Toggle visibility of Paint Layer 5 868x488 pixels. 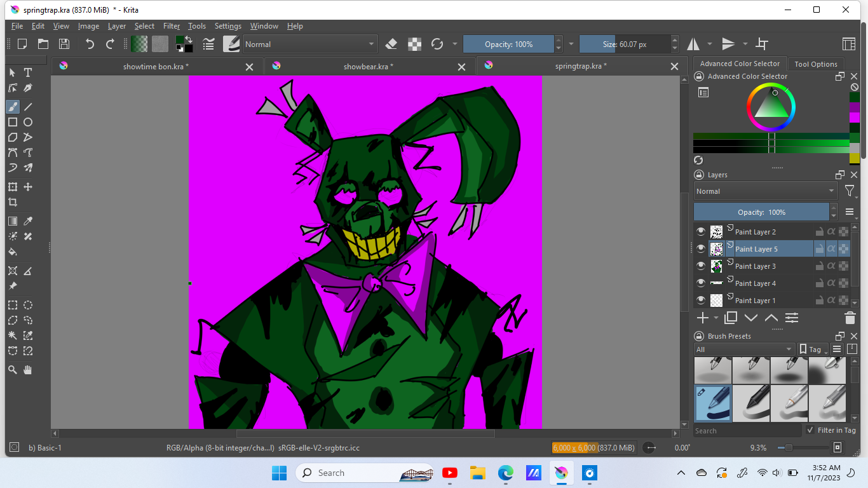pos(701,249)
